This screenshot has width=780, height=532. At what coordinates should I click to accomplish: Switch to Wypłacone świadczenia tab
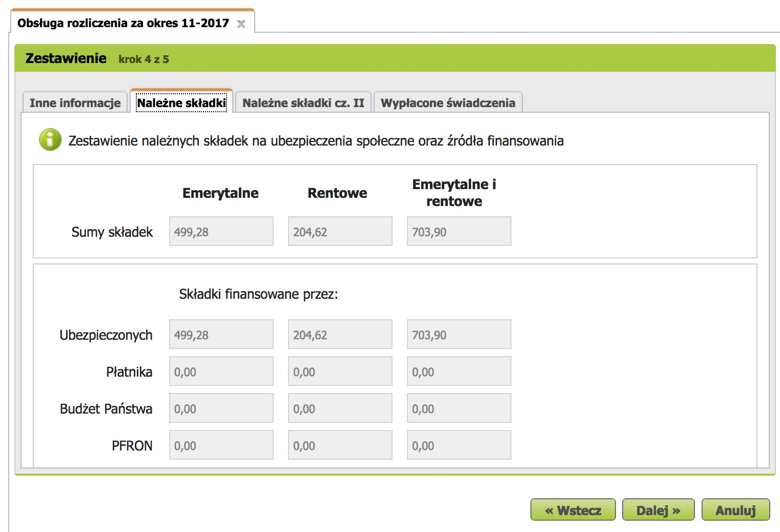(448, 103)
